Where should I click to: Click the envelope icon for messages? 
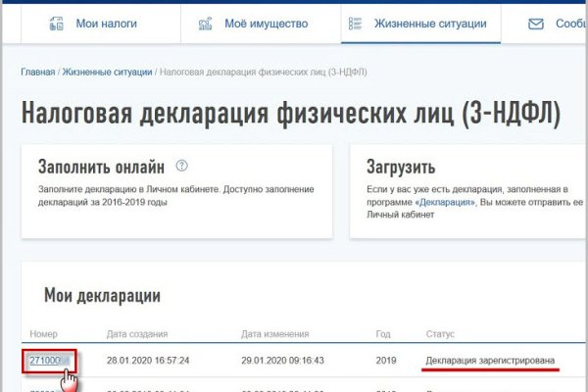pyautogui.click(x=536, y=23)
